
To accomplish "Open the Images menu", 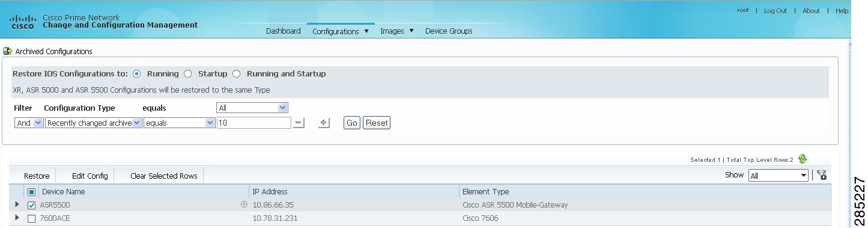I will (x=397, y=31).
